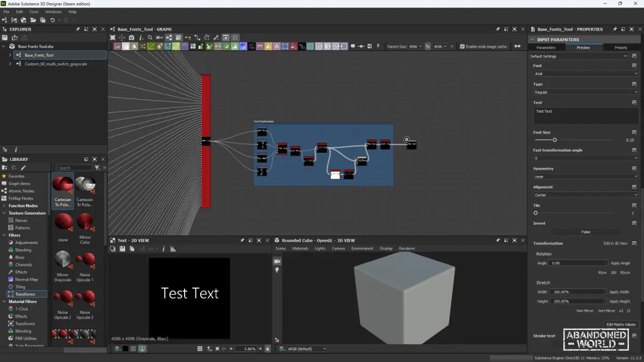Click the pencil edit icon in Library
Viewport: 644px width, 362px height.
pyautogui.click(x=23, y=168)
